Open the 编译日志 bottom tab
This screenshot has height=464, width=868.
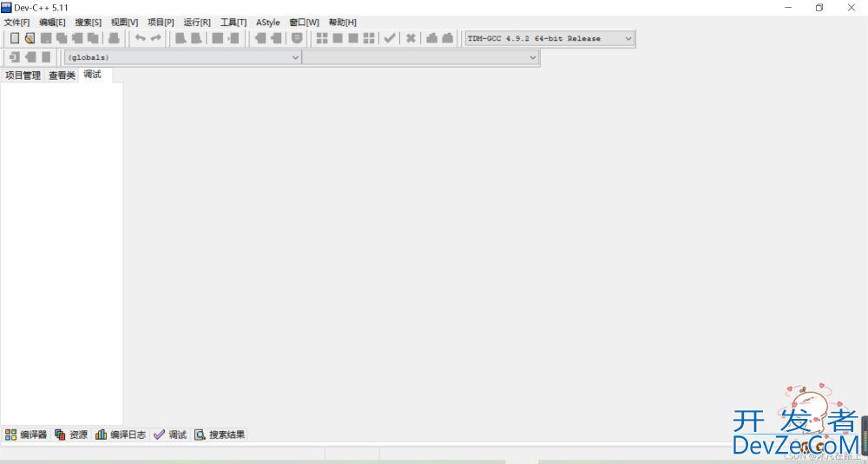coord(120,435)
